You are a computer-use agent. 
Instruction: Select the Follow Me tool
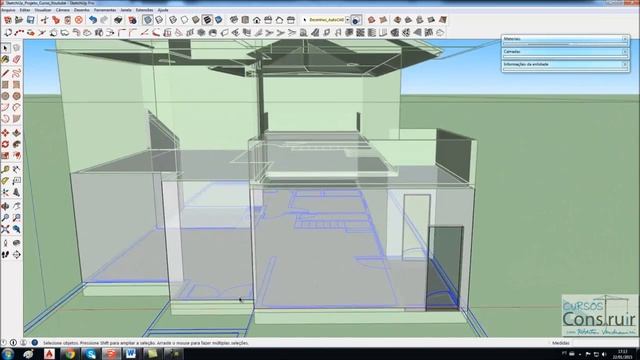pyautogui.click(x=16, y=144)
